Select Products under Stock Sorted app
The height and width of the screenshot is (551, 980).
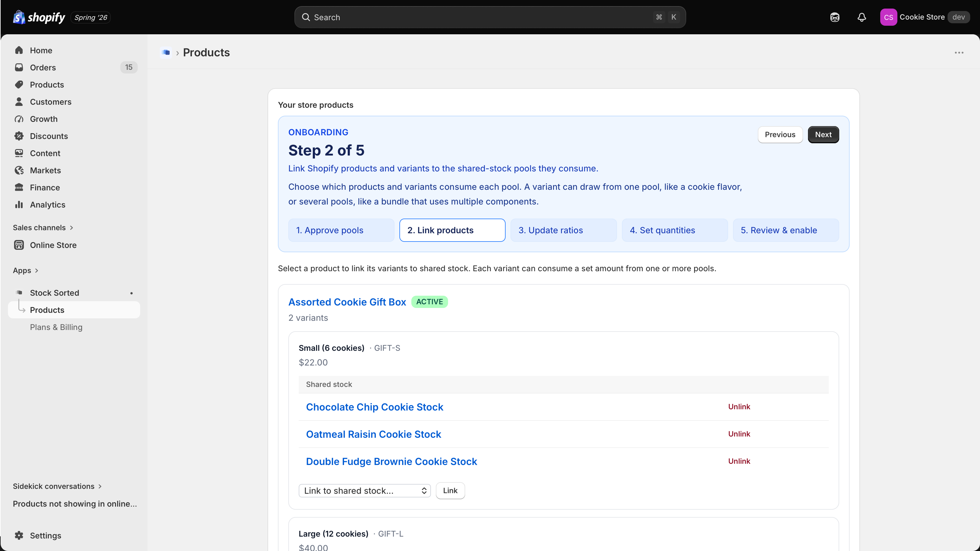pyautogui.click(x=74, y=310)
